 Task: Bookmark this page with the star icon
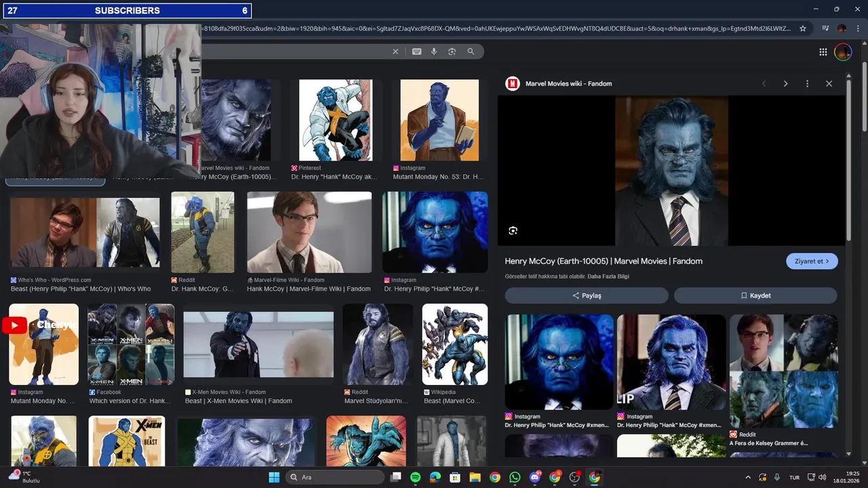pyautogui.click(x=803, y=28)
